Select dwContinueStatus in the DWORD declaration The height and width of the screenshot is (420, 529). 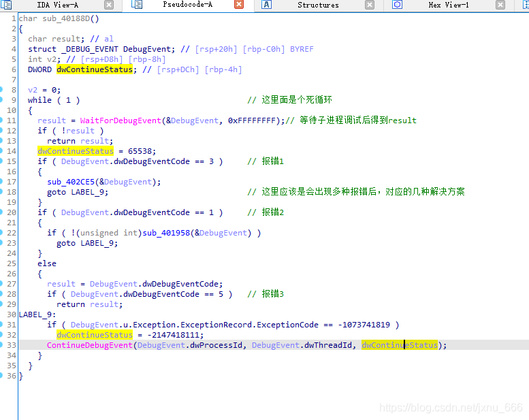coord(95,69)
